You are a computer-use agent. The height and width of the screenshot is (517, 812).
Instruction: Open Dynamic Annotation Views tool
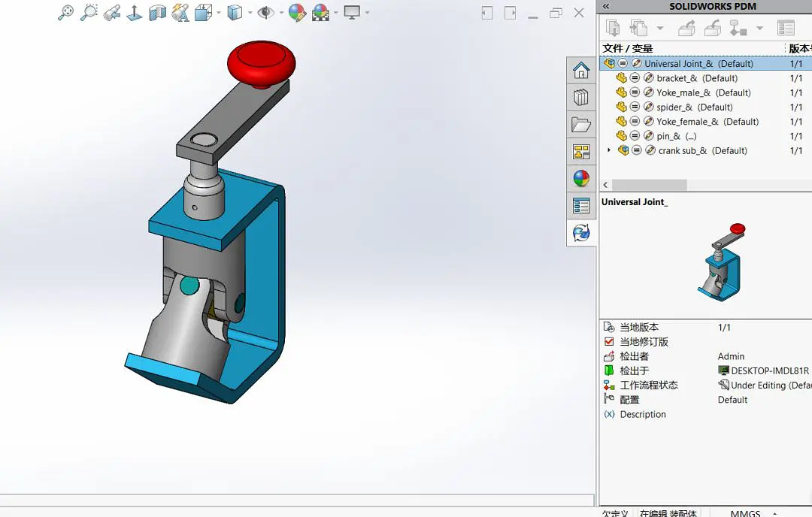[x=180, y=13]
